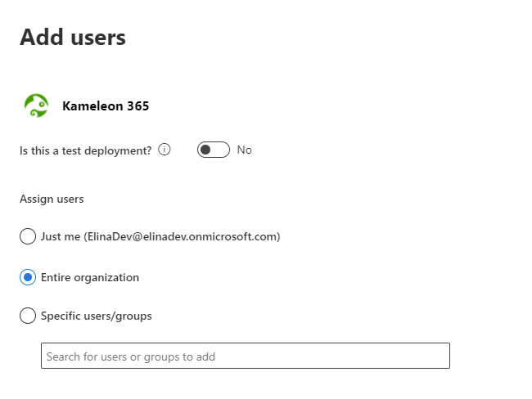Select the "Entire organization" radio button
This screenshot has height=399, width=532.
pyautogui.click(x=28, y=277)
